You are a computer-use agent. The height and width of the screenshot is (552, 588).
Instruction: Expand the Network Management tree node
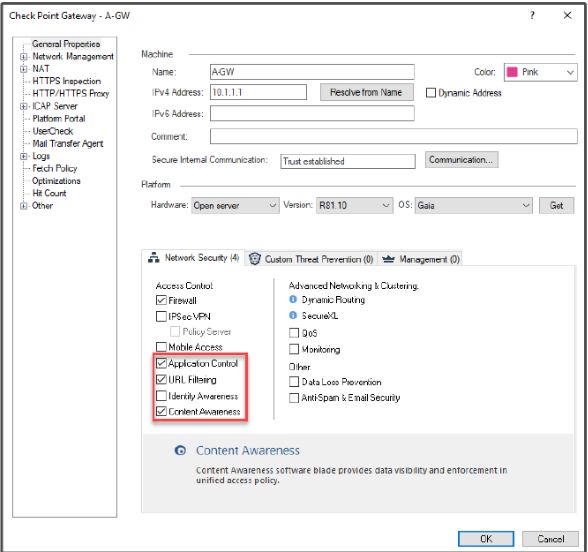[24, 57]
